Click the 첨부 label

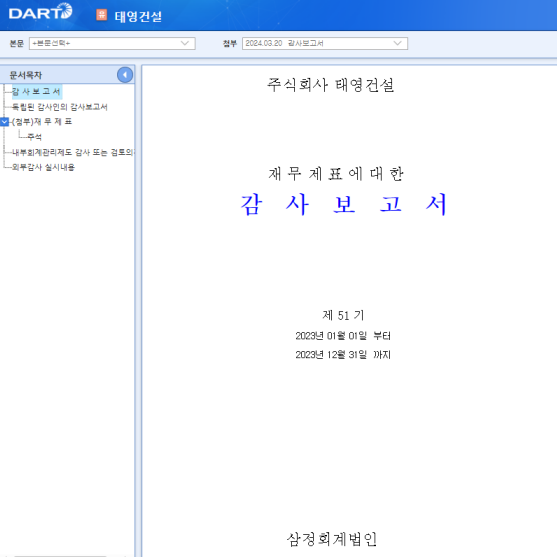pos(230,43)
